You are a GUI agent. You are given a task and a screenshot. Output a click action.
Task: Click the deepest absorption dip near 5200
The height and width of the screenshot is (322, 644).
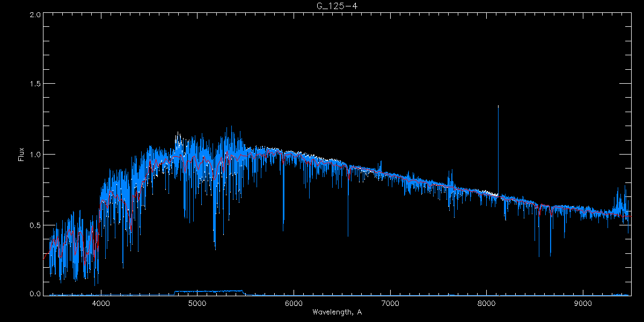[x=215, y=248]
